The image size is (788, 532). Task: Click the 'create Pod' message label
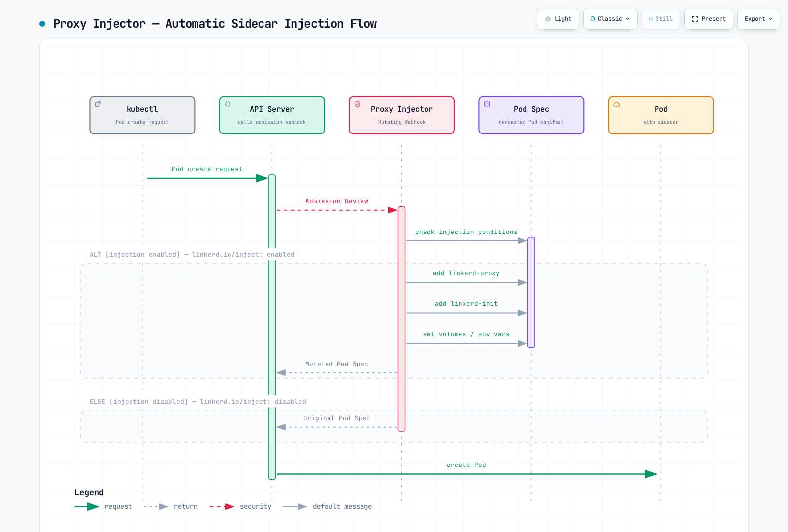[466, 465]
